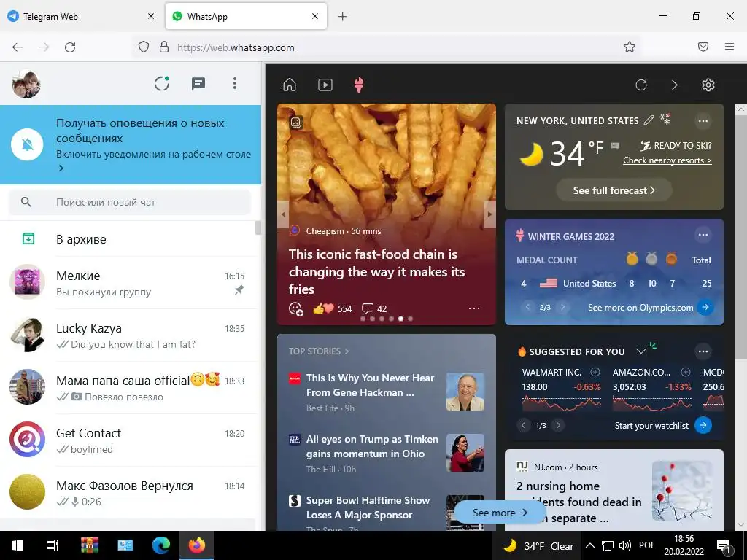Open Gene Hackman story thumbnail
The image size is (747, 560).
coord(465,392)
